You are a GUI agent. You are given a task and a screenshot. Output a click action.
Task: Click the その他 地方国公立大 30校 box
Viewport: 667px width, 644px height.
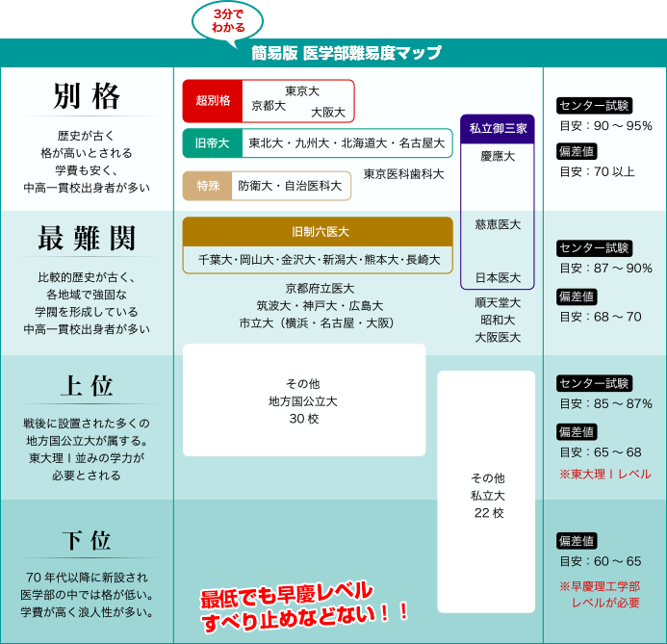click(x=304, y=400)
